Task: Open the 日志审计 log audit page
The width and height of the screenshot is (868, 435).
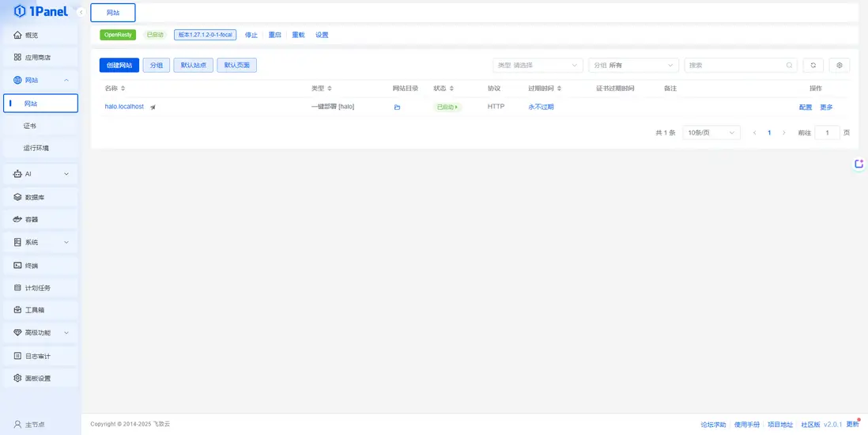Action: point(40,356)
